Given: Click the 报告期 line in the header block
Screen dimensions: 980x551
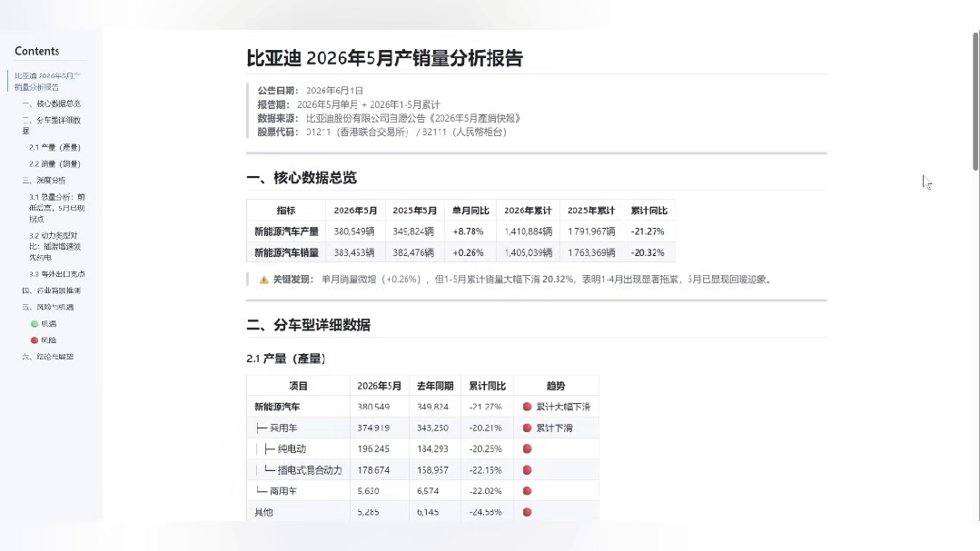Looking at the screenshot, I should coord(349,104).
